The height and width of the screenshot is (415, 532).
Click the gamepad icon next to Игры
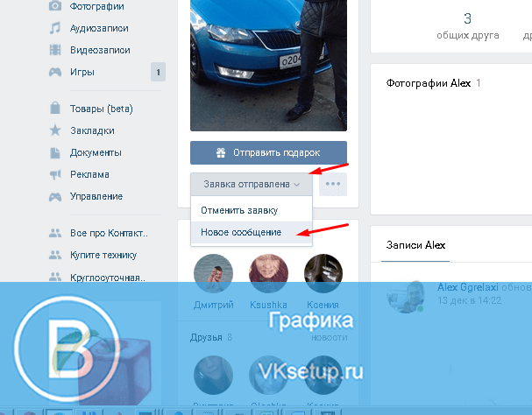point(55,72)
